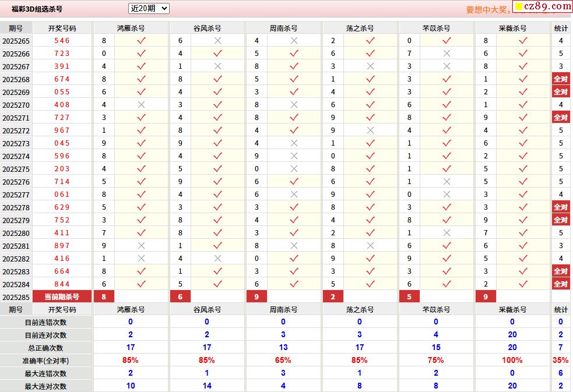Click the 谷风杀号 header at top
This screenshot has width=573, height=392.
[x=207, y=28]
